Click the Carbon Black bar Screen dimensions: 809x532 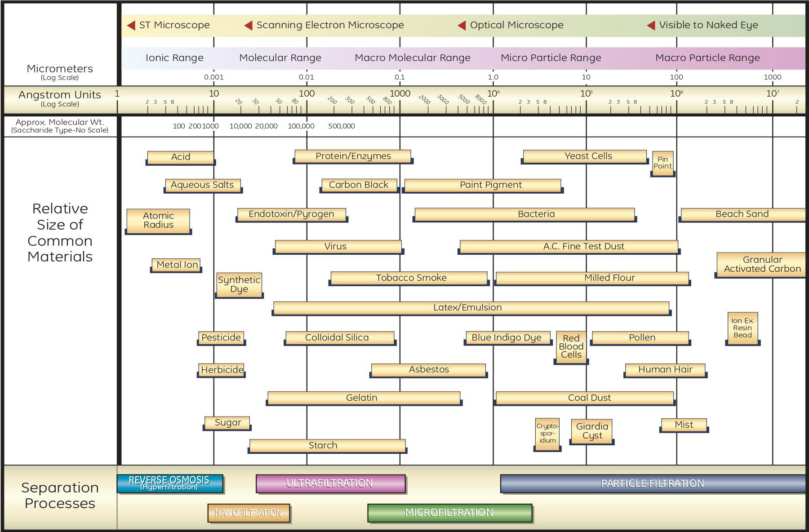(x=359, y=185)
